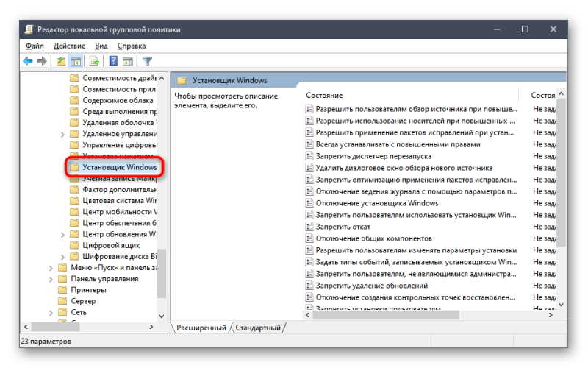
Task: Click policy list horizontal scrollbar left arrow
Action: click(307, 315)
